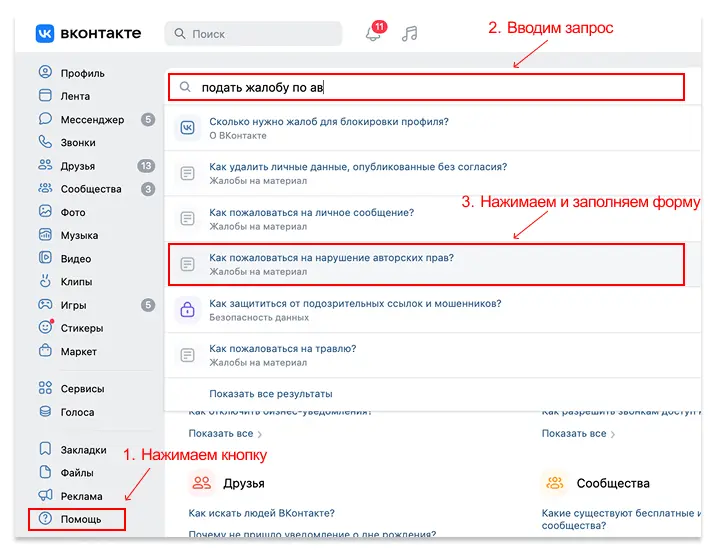Click Мессенджер unread badge 5
The width and height of the screenshot is (716, 557).
tap(147, 120)
